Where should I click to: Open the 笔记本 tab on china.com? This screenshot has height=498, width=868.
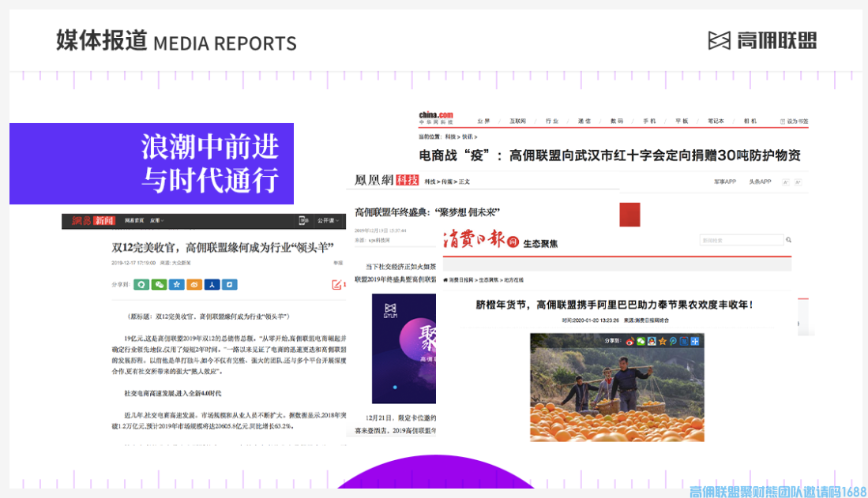[716, 121]
